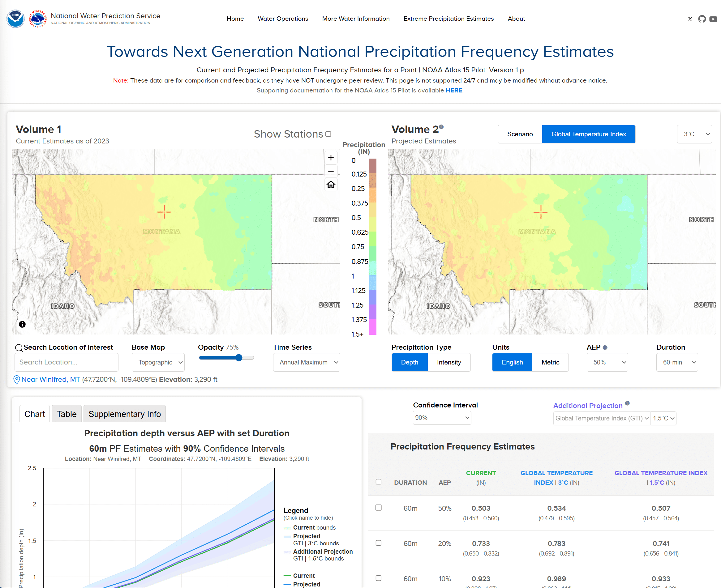This screenshot has width=721, height=588.
Task: Open the About menu
Action: click(516, 19)
